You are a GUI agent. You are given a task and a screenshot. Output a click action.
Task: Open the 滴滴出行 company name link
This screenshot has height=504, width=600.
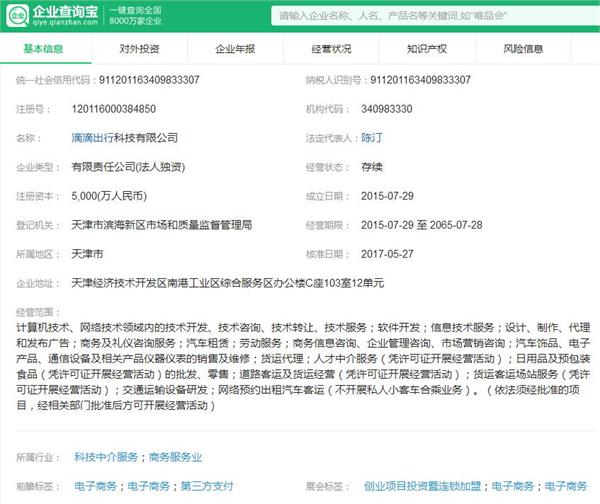(x=92, y=138)
